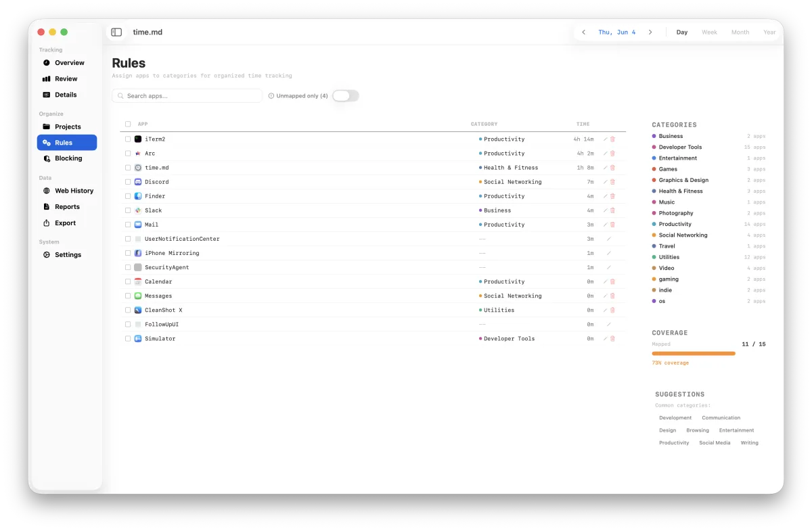Viewport: 812px width, 531px height.
Task: Check the iTerm2 row checkbox
Action: [x=128, y=139]
